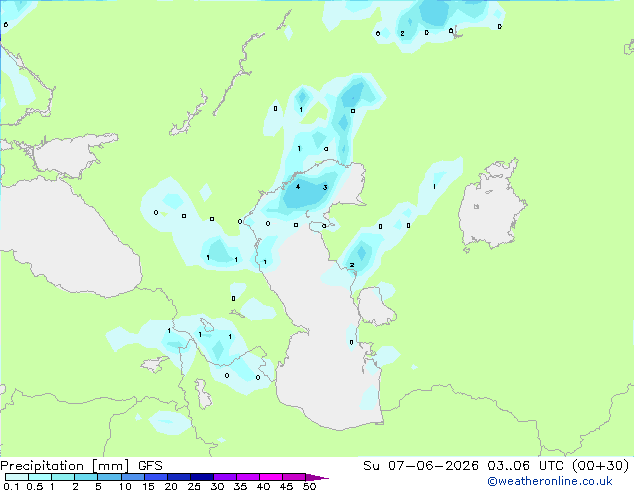Click the '(00+30)' forecast offset text

click(600, 466)
